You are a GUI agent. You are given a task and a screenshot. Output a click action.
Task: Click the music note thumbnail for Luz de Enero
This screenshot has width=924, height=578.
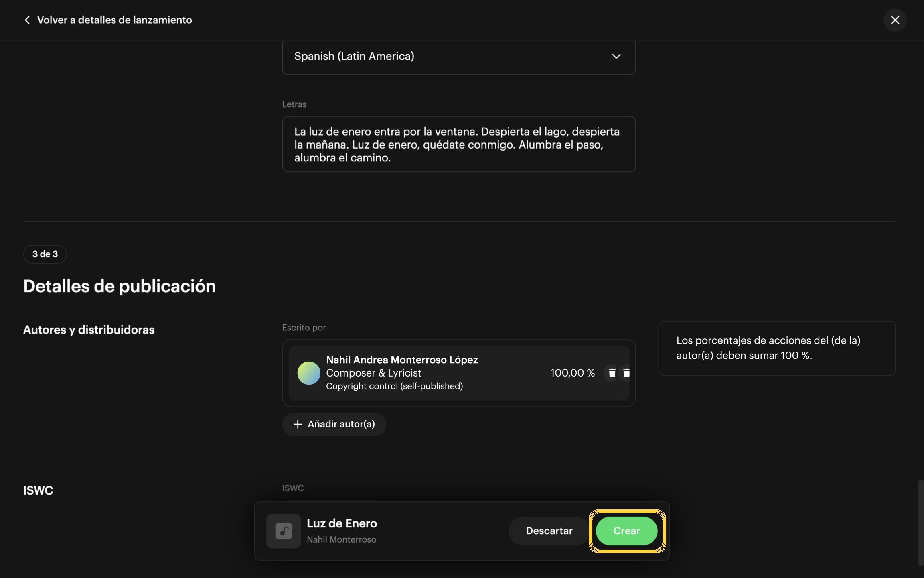(284, 531)
